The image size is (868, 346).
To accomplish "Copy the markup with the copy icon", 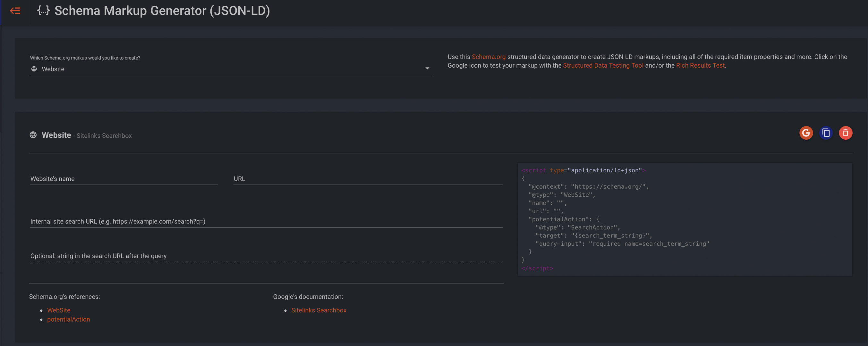I will pos(826,133).
